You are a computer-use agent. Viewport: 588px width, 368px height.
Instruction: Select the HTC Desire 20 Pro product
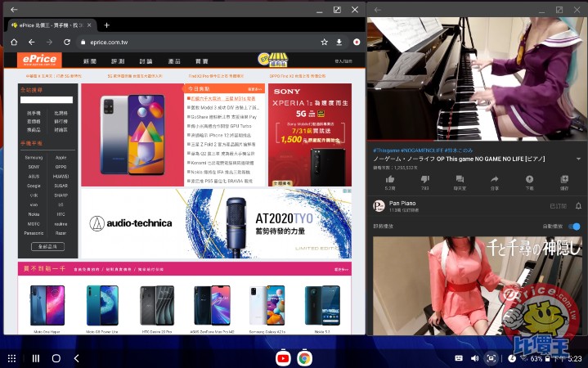tap(157, 308)
